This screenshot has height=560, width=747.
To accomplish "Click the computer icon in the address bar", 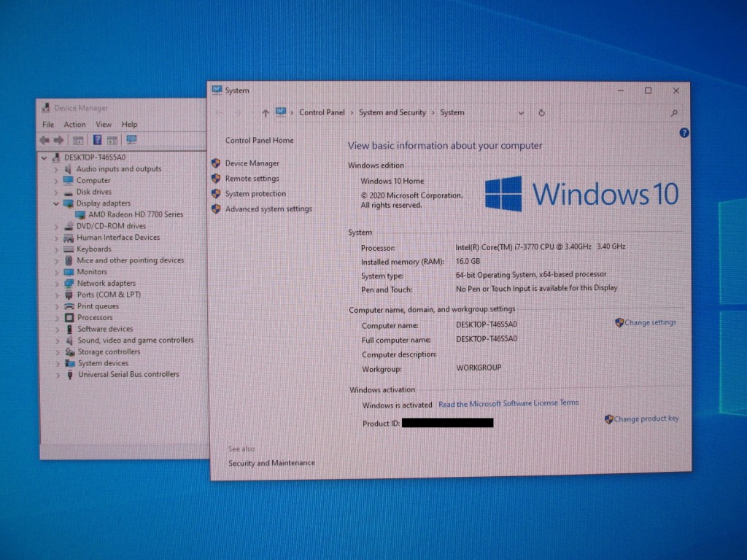I will (281, 112).
